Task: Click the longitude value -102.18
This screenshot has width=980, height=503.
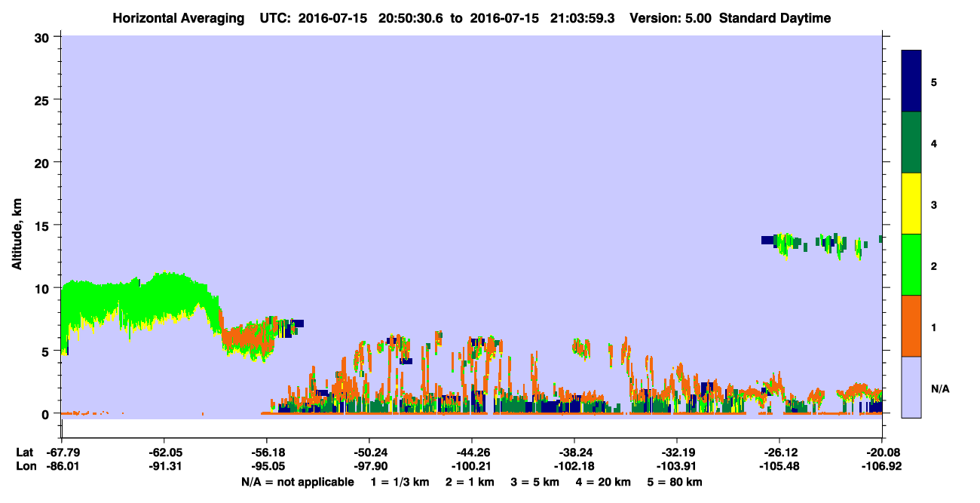Action: [574, 466]
